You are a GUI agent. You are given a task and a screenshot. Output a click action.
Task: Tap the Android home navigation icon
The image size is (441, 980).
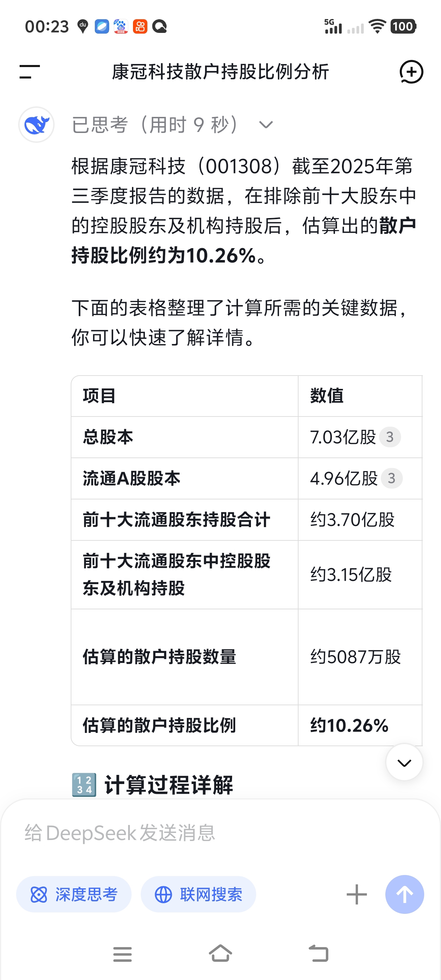(x=220, y=953)
